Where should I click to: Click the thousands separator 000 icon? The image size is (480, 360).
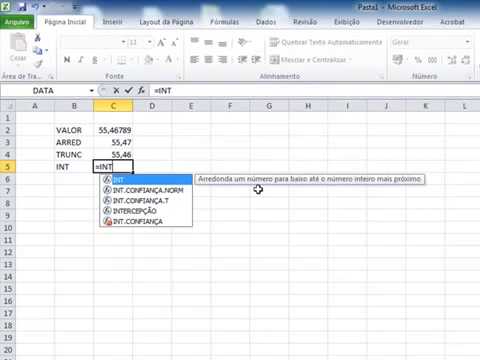pos(432,60)
